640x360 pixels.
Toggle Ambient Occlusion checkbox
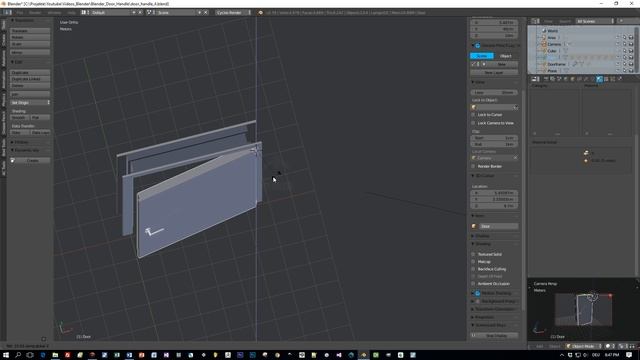click(473, 284)
